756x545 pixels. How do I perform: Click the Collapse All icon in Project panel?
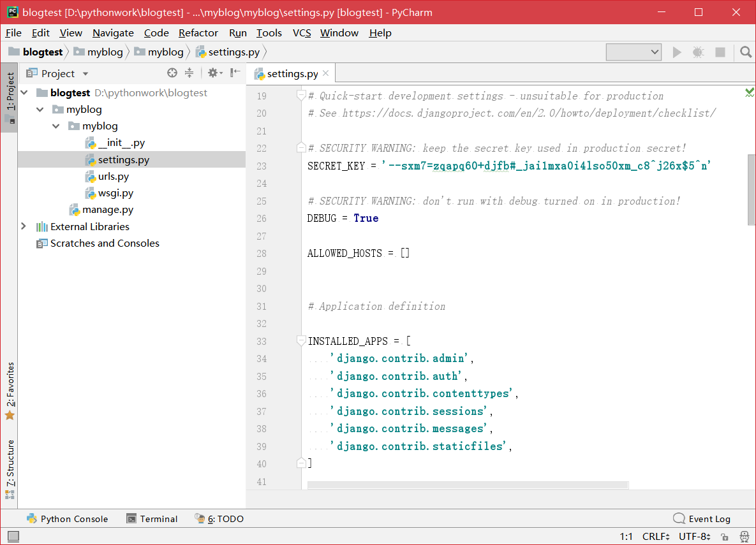(x=189, y=73)
